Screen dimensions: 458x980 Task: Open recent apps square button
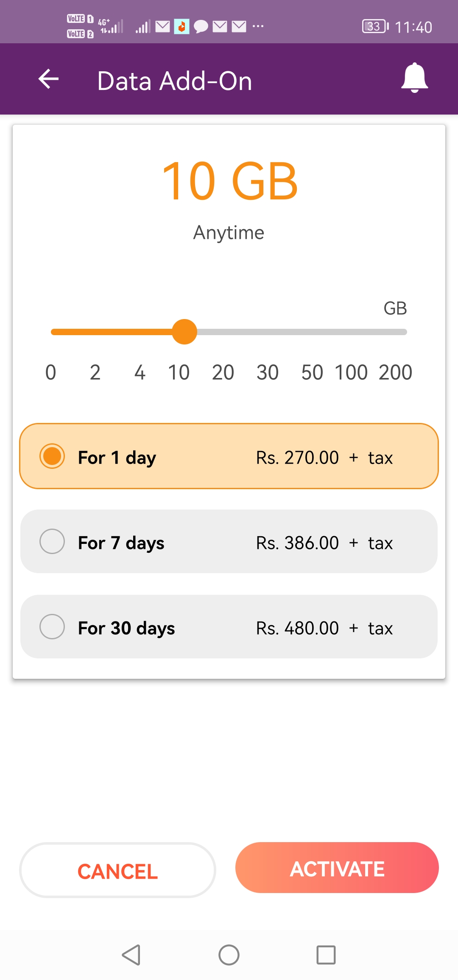click(x=326, y=955)
